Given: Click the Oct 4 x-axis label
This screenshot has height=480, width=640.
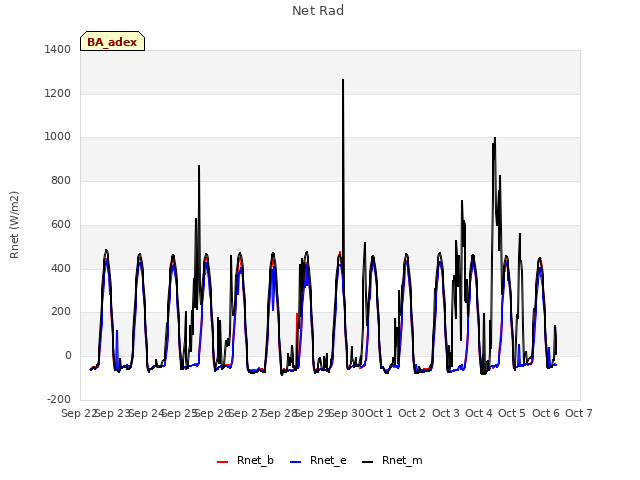Looking at the screenshot, I should click(479, 413).
